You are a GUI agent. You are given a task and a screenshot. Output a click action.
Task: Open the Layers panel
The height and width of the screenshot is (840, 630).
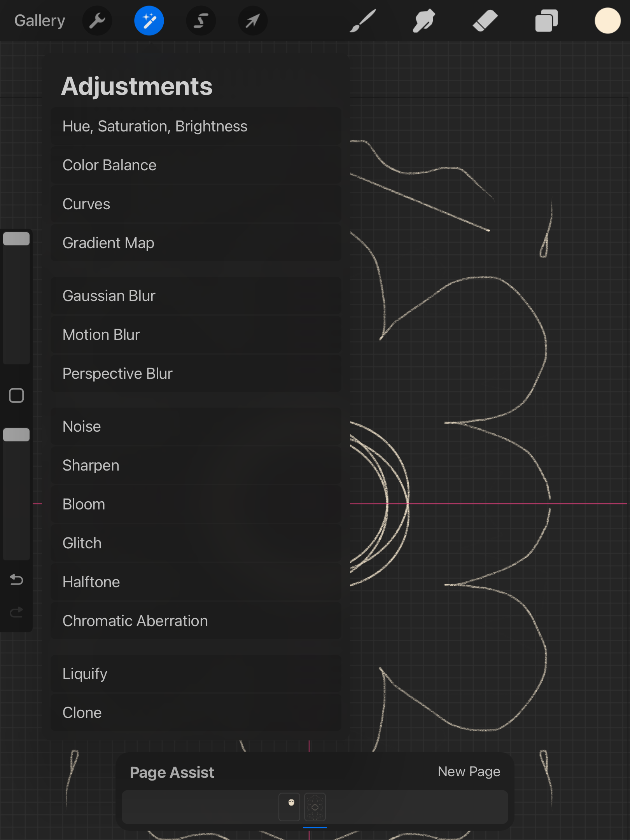[546, 21]
